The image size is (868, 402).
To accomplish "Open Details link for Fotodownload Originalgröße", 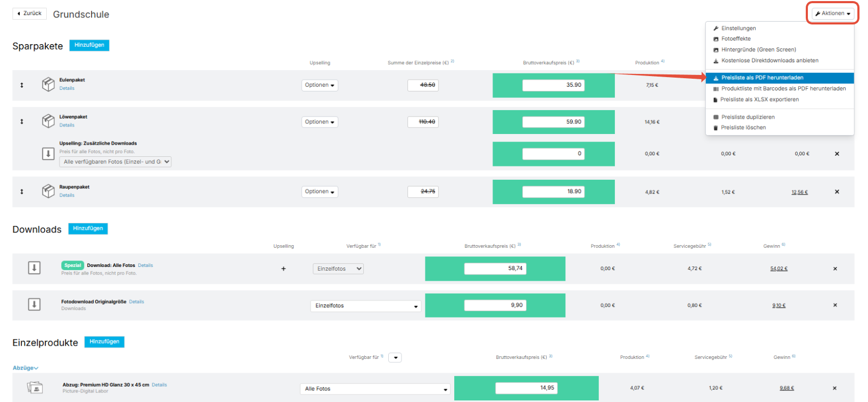I will tap(137, 301).
